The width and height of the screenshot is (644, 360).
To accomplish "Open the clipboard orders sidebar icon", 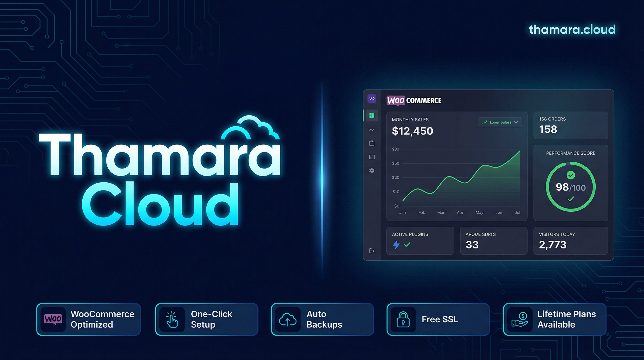I will 372,143.
